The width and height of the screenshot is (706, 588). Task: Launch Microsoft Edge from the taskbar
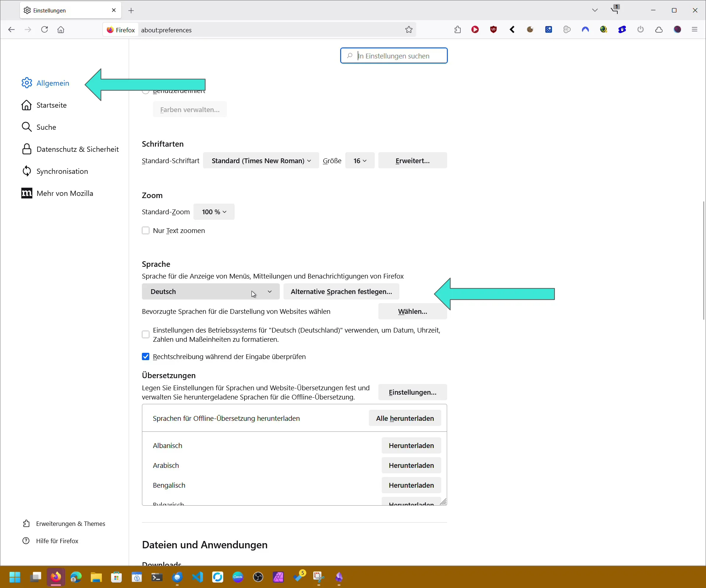76,577
